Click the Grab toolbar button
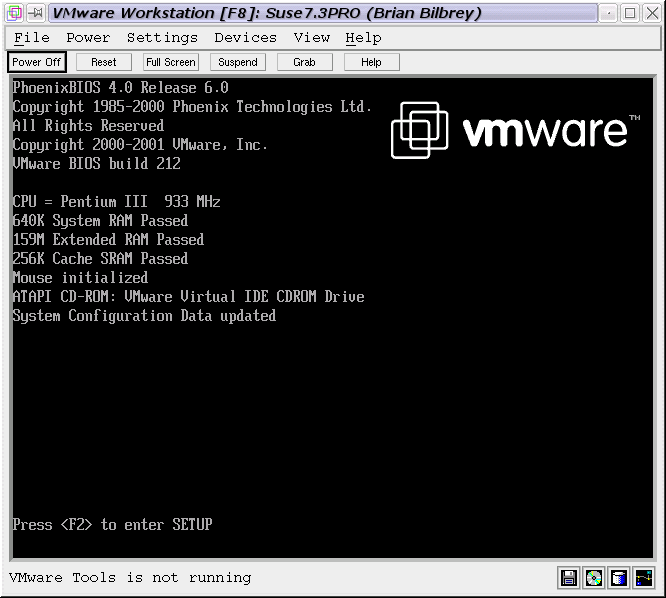 pyautogui.click(x=304, y=62)
